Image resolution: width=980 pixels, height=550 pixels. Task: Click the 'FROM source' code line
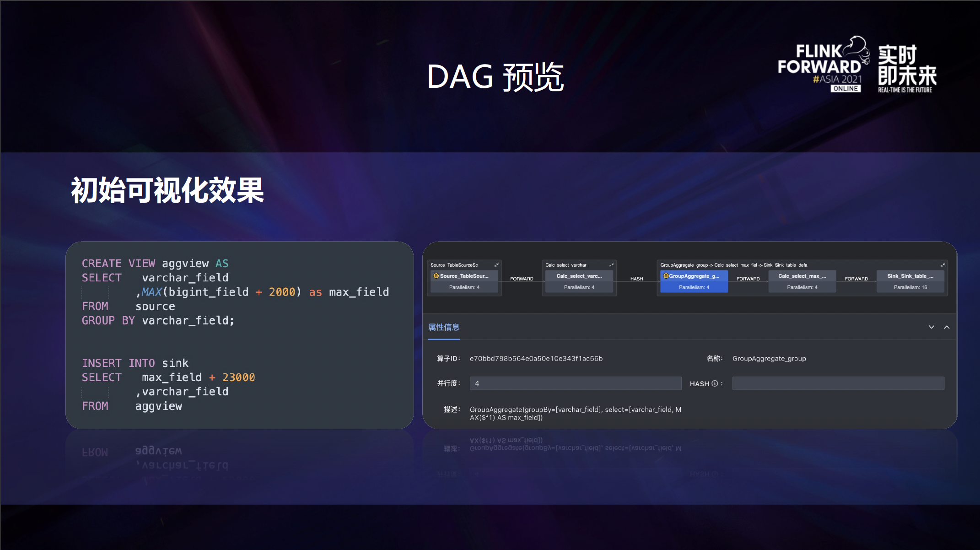pyautogui.click(x=129, y=306)
